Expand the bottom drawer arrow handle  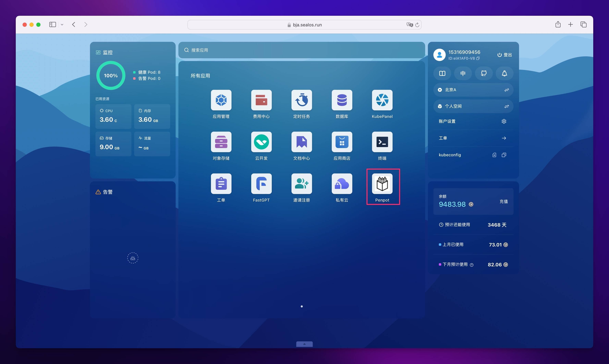304,344
